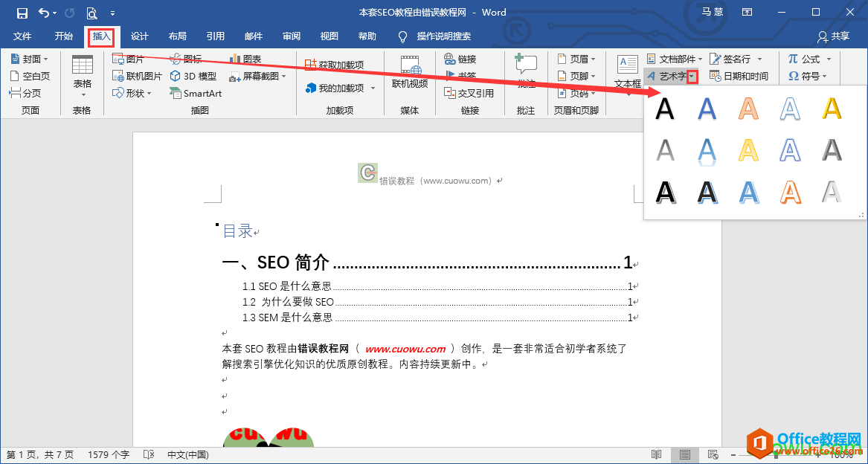
Task: Switch to Read Mode view in status bar
Action: (657, 454)
